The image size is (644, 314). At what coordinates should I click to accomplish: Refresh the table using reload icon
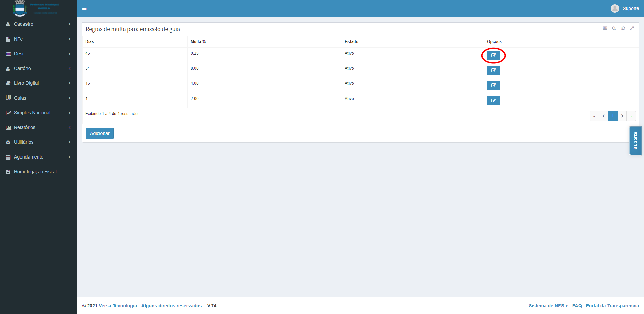623,28
